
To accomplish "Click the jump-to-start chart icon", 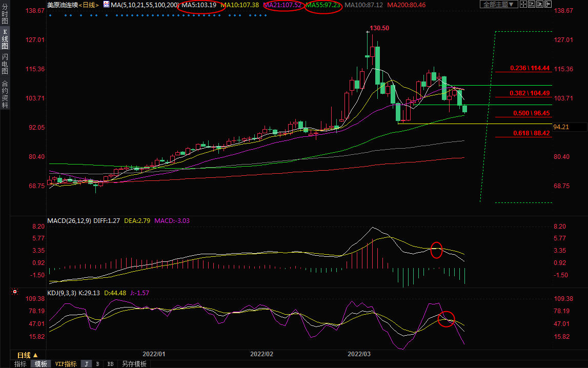I will [533, 5].
